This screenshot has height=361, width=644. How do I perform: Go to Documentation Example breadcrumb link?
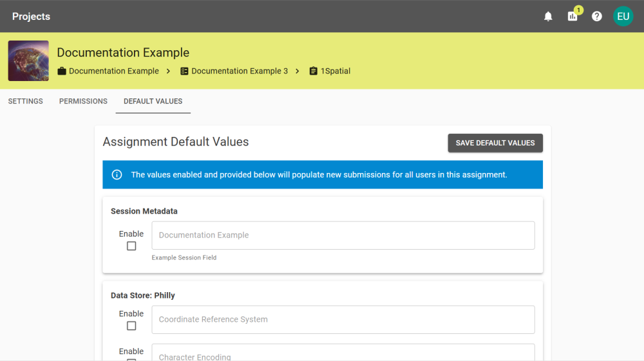[114, 71]
